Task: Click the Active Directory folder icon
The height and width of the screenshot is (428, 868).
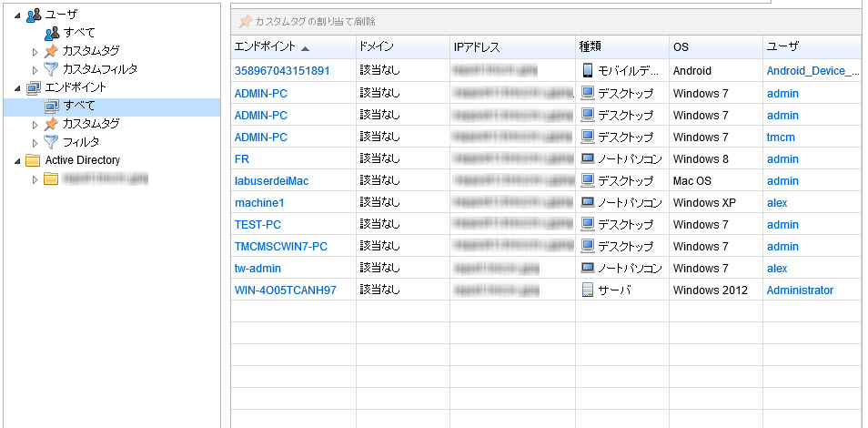Action: pos(34,160)
